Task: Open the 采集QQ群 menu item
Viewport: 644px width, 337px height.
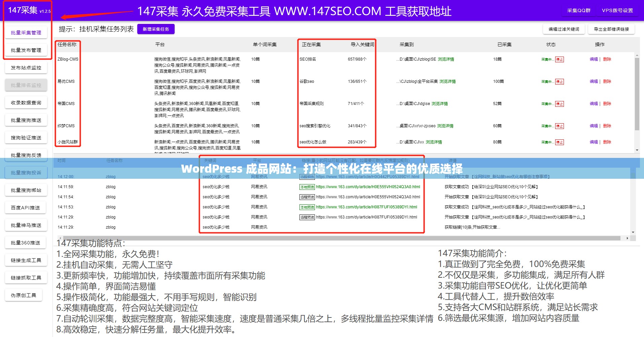Action: click(579, 10)
